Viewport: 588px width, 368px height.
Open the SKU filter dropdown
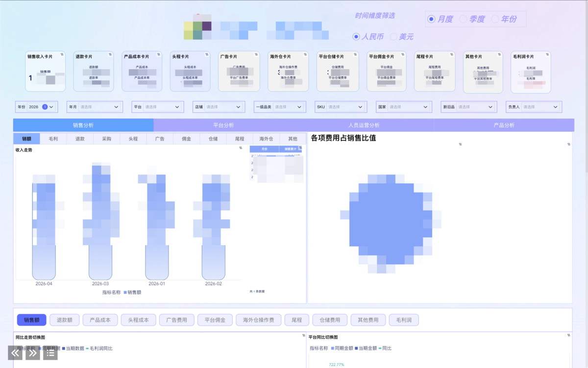point(341,107)
